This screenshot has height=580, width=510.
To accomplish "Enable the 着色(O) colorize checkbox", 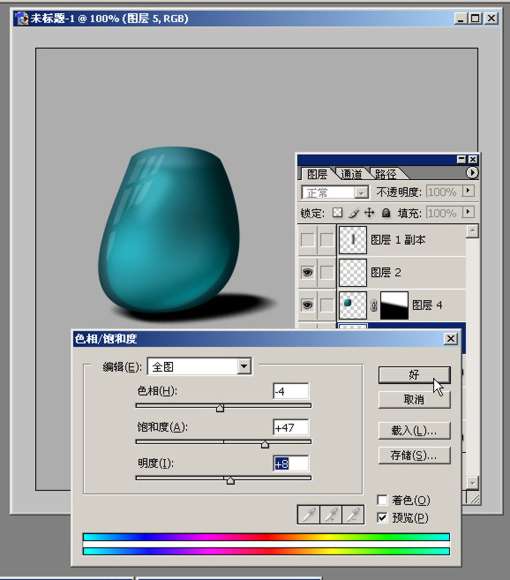I will (382, 500).
